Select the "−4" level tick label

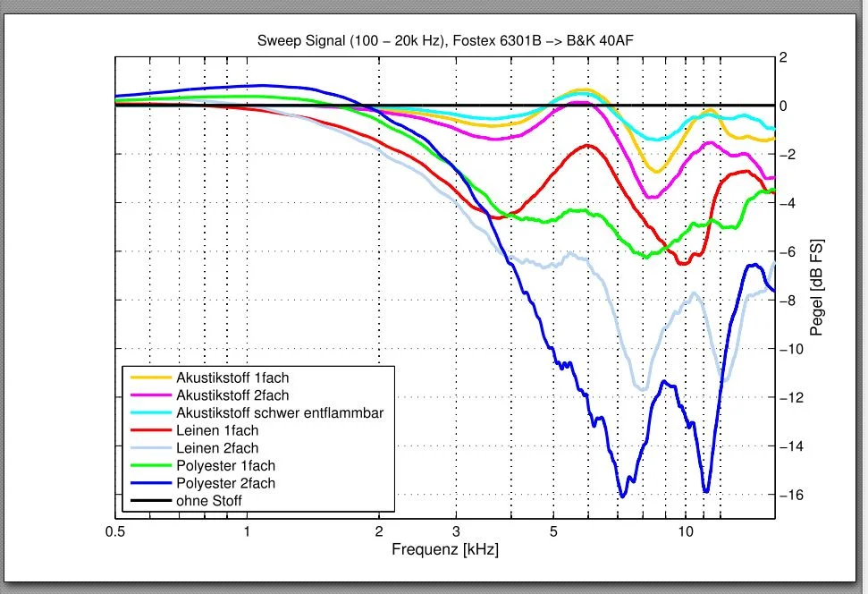[788, 203]
